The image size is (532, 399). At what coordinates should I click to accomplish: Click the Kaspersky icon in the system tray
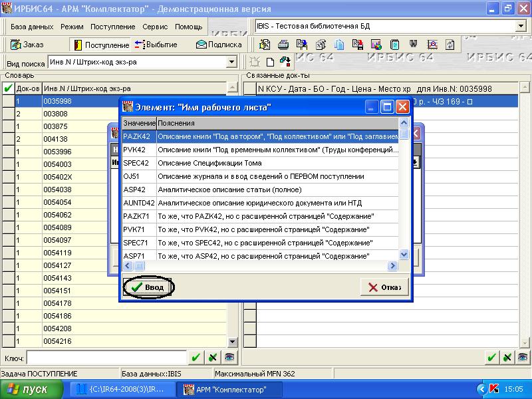[493, 388]
